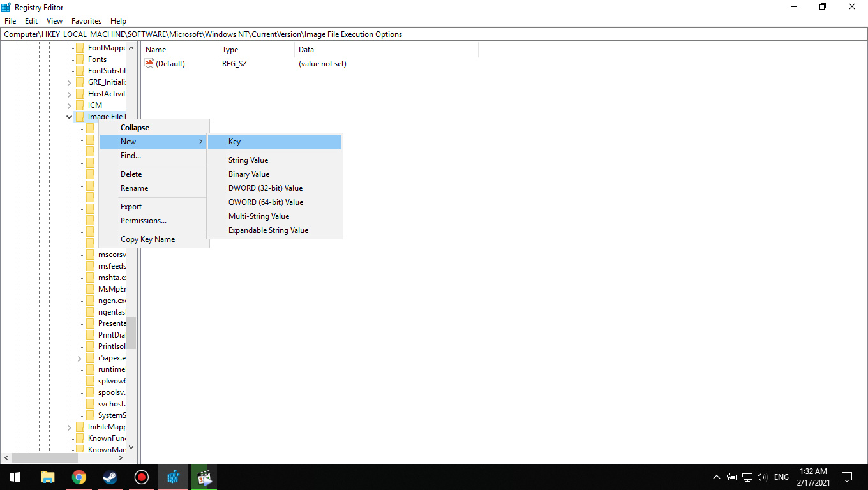Launch Steam from the taskbar
868x490 pixels.
pos(110,477)
